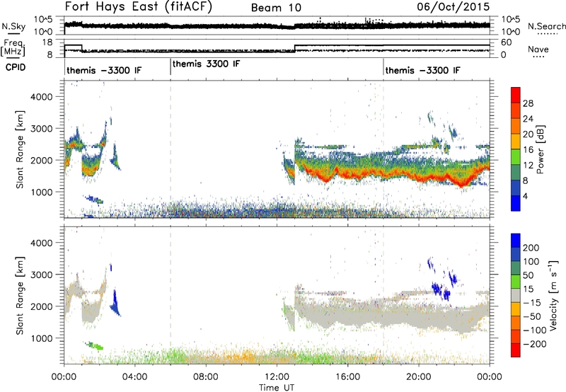Viewport: 566px width, 392px height.
Task: Click the frequency step-up at 13:00
Action: [x=295, y=48]
